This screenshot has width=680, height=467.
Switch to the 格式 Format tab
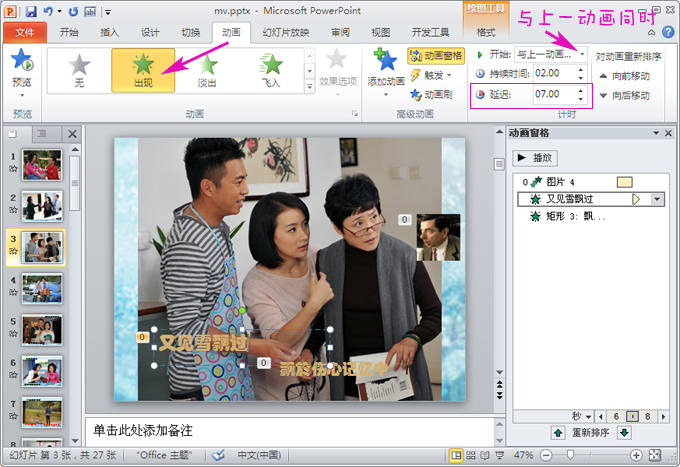486,33
